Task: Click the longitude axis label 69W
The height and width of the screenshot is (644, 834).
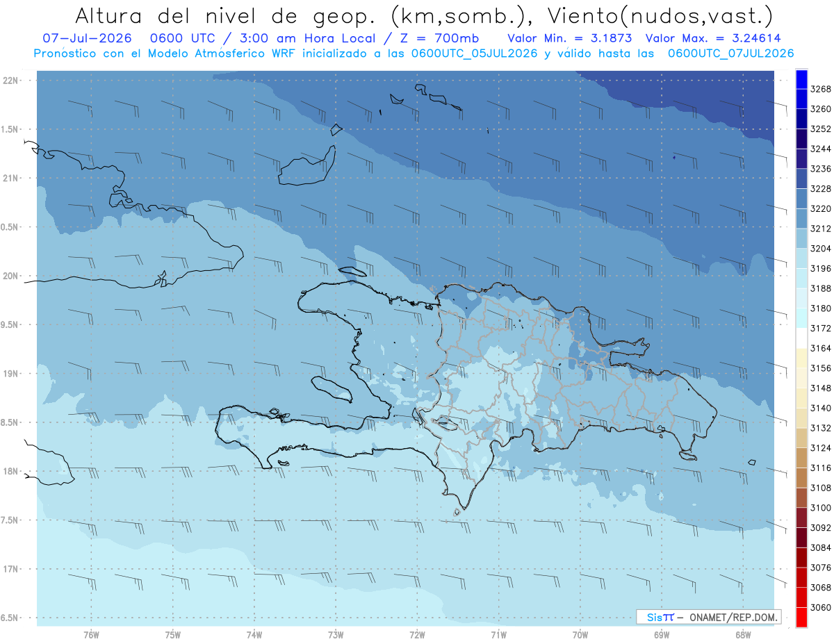Action: tap(662, 634)
